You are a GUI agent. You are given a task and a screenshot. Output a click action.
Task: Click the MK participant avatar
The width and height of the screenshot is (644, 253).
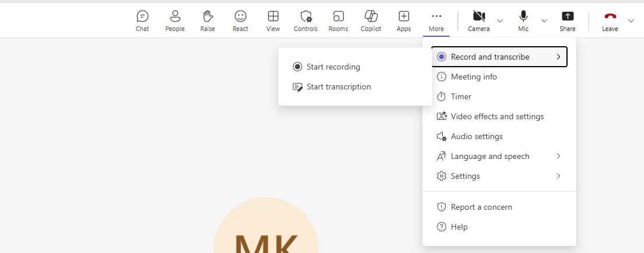[x=266, y=226]
